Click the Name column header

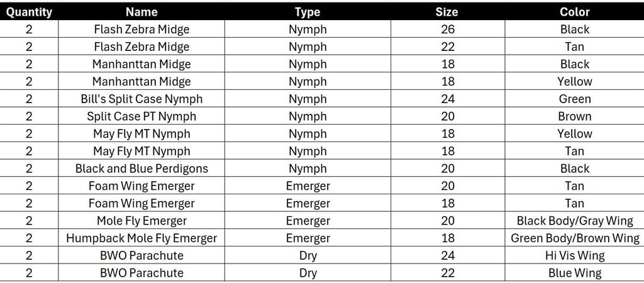[142, 12]
